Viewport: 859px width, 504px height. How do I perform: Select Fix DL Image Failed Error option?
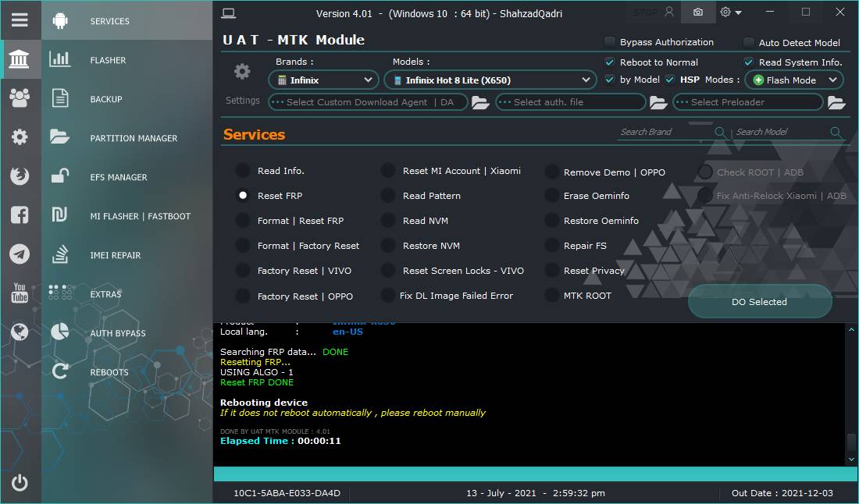(x=388, y=296)
